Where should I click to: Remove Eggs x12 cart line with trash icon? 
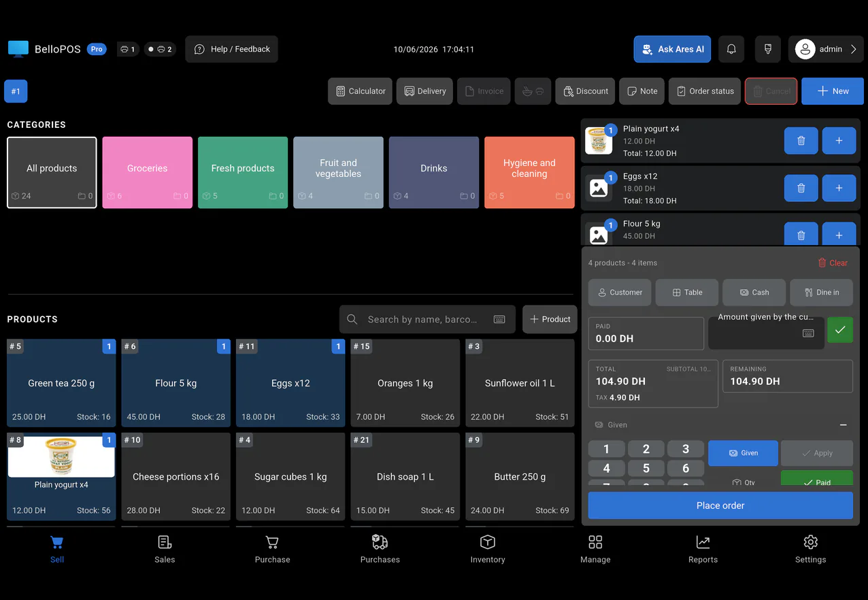pos(801,188)
